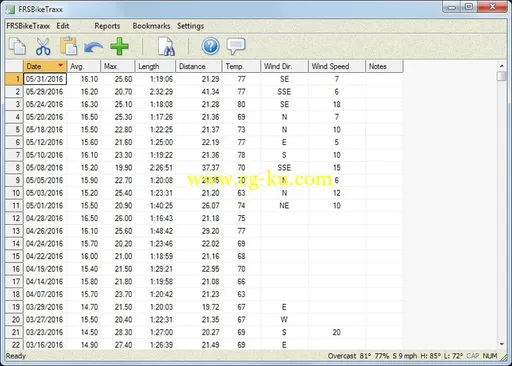Sort by the Max. column header
This screenshot has height=366, width=512.
tap(118, 66)
